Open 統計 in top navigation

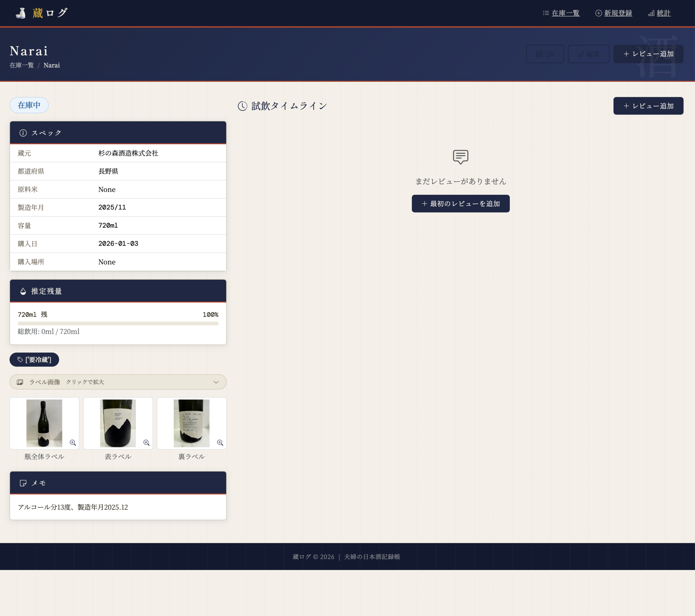(x=664, y=13)
